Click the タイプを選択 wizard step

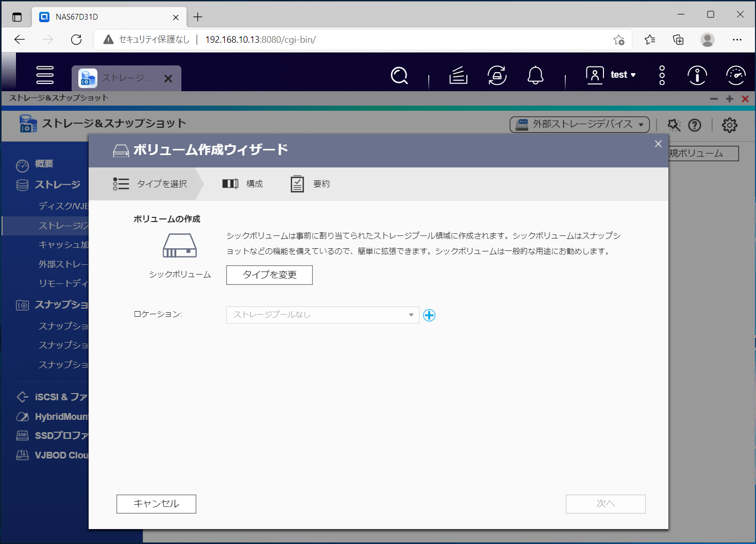(x=150, y=184)
